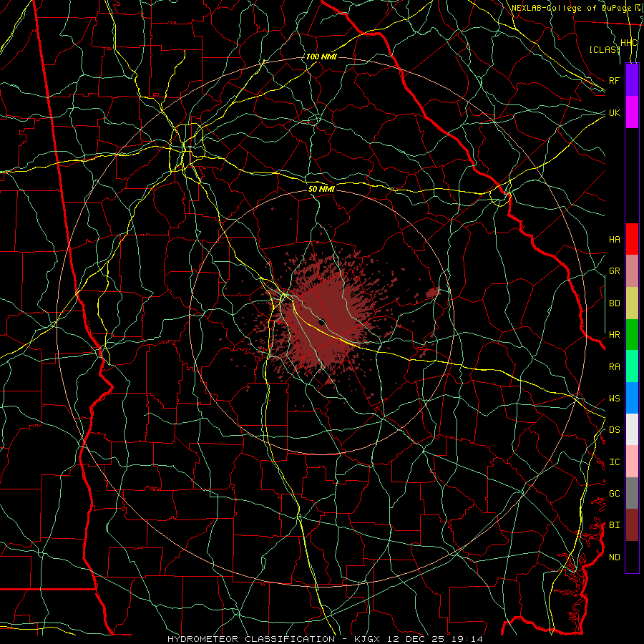Click the light pink IC swatch

coord(632,462)
